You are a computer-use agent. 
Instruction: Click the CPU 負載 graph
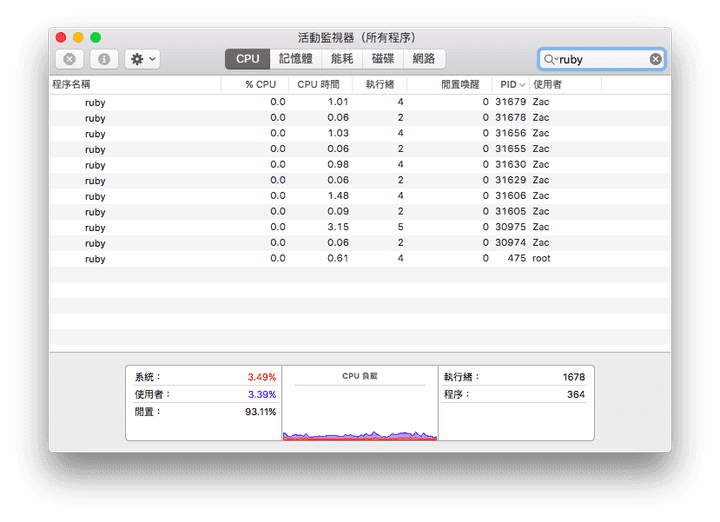[x=360, y=410]
